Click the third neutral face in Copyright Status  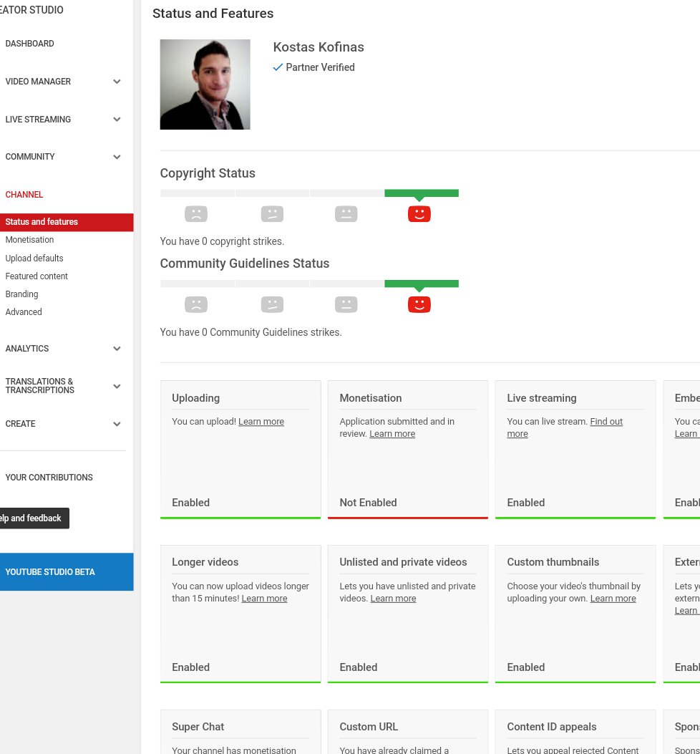[346, 214]
